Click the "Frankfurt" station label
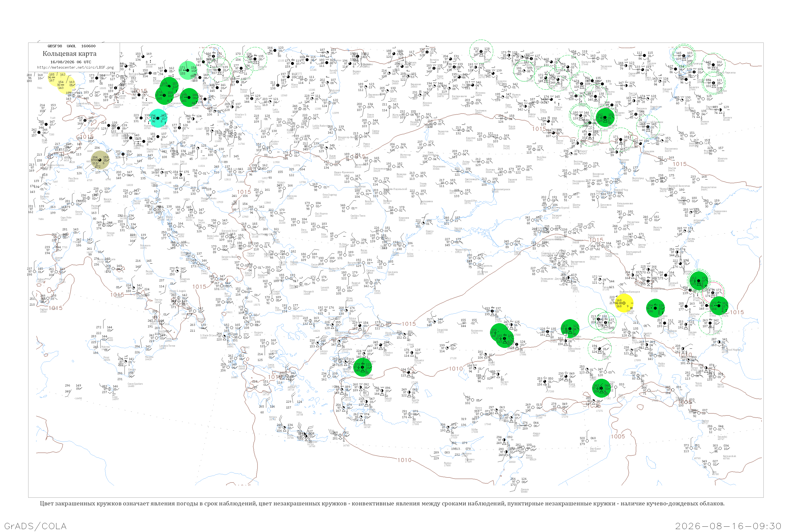This screenshot has height=532, width=798. (118, 105)
